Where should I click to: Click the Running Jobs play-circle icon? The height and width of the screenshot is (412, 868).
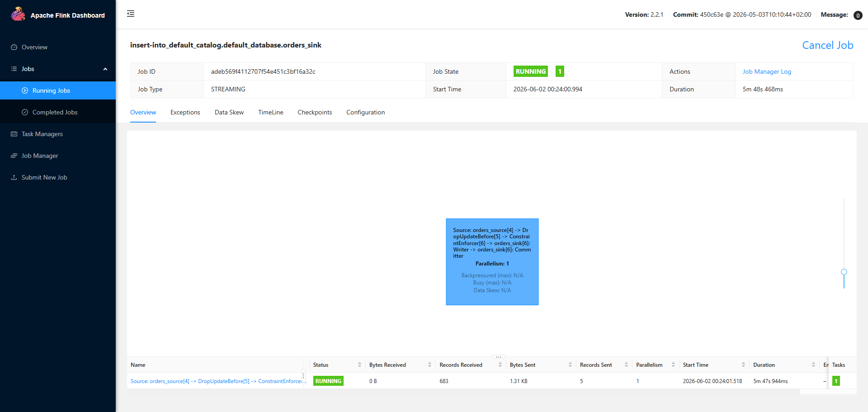25,90
